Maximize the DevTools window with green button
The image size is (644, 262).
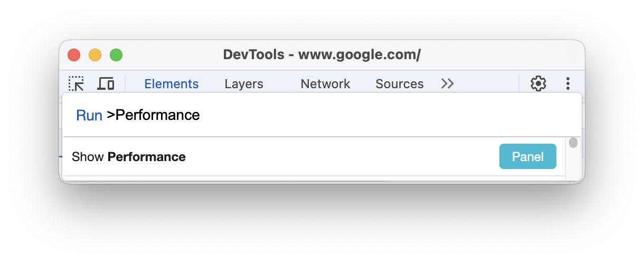tap(116, 55)
